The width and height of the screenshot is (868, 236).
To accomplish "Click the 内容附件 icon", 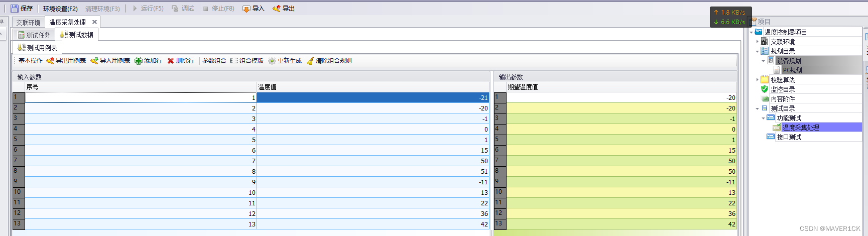I will [765, 99].
